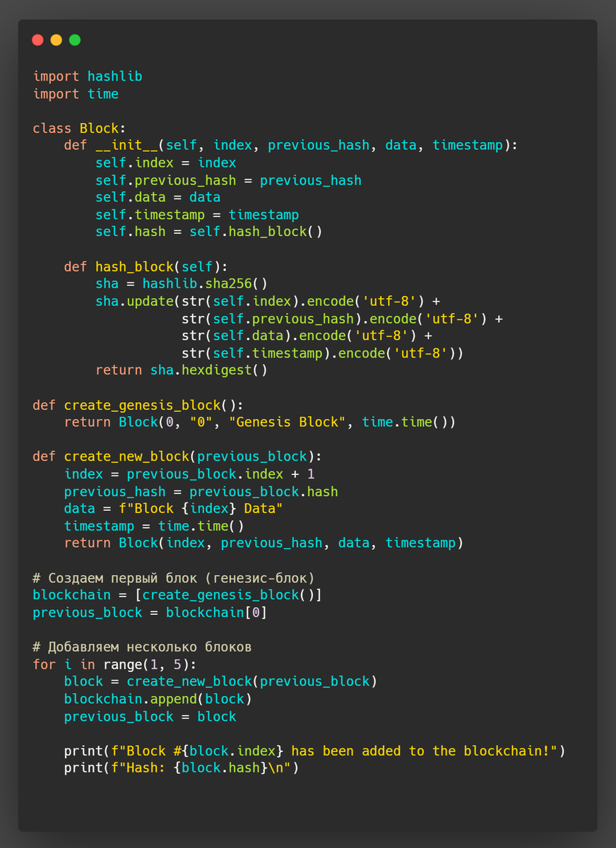Click the line "index = previous_block.index + 1"
The width and height of the screenshot is (616, 848).
click(189, 474)
